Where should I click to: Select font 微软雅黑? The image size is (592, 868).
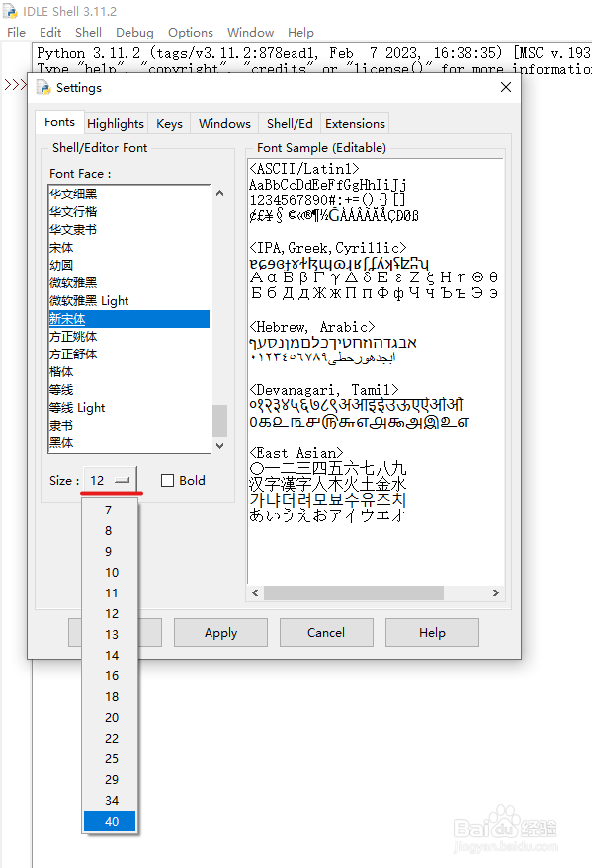[x=128, y=282]
